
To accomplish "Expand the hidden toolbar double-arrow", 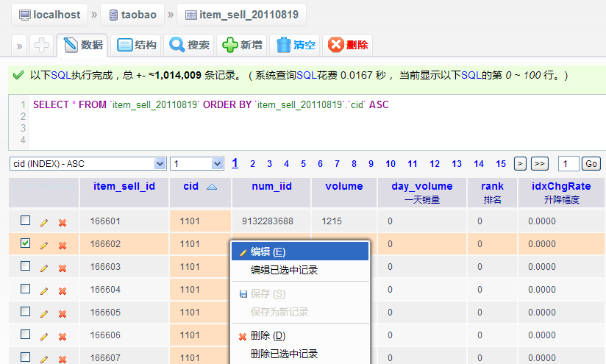I will [19, 46].
